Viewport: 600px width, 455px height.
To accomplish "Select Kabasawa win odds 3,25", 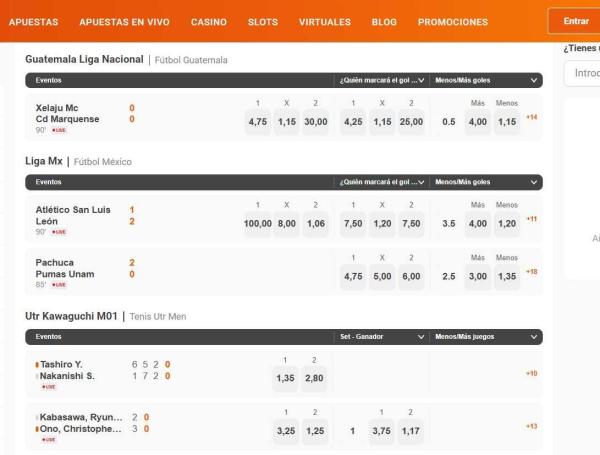I will (x=286, y=431).
